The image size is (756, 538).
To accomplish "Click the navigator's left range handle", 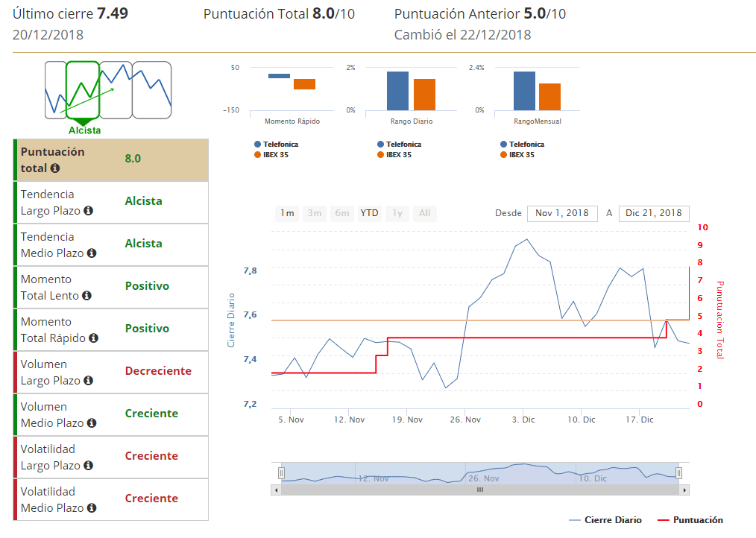I will 282,472.
